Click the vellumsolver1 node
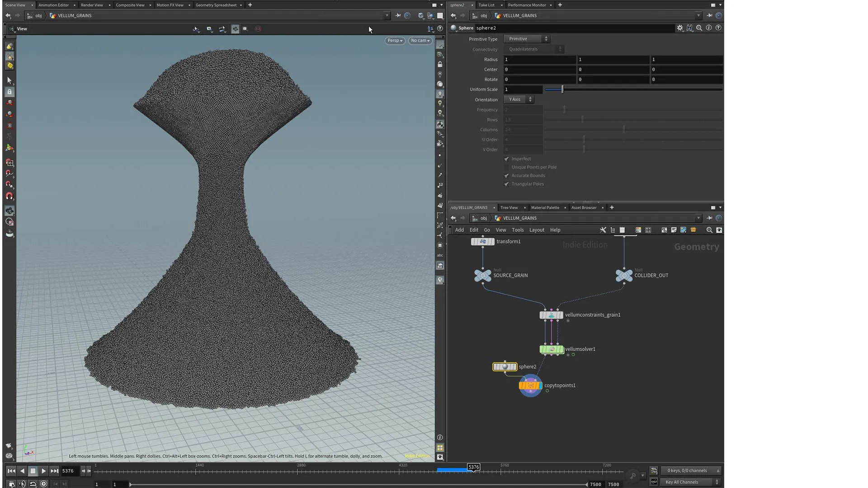Screen dimensions: 868x488 point(552,349)
